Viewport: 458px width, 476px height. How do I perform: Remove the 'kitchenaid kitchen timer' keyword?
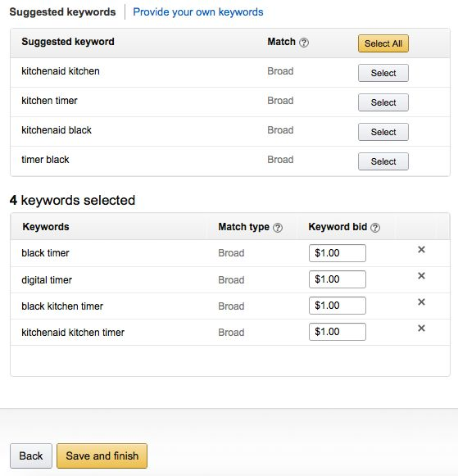pyautogui.click(x=421, y=329)
